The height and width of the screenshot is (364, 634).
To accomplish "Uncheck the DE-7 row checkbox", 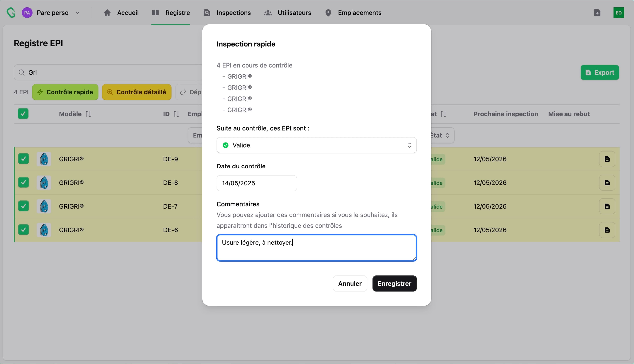I will (24, 206).
